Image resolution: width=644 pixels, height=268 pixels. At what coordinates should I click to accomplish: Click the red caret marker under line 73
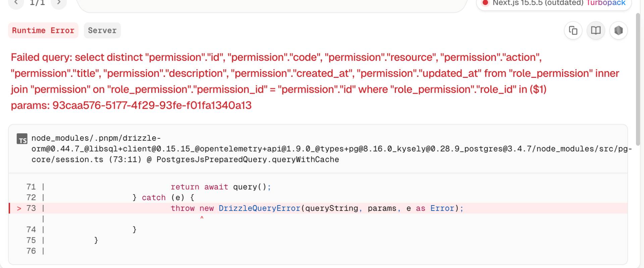(x=202, y=218)
